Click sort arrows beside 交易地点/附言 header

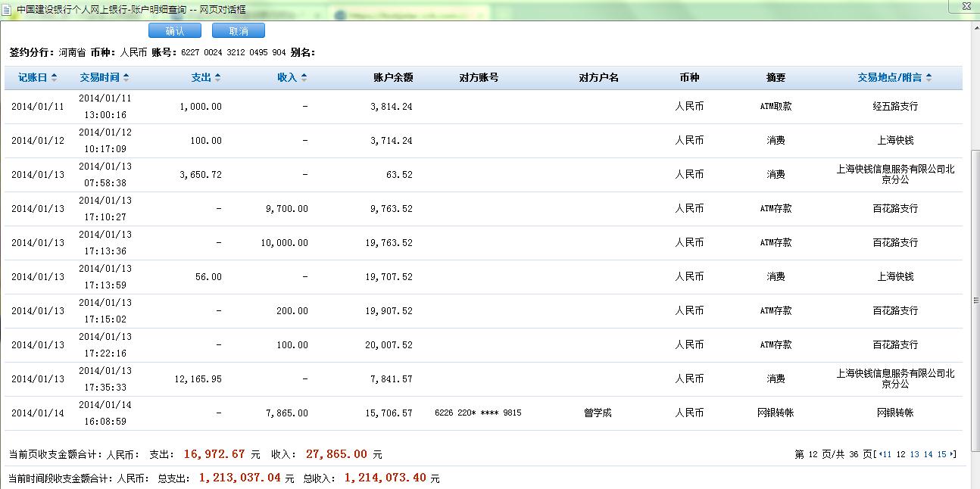click(x=929, y=77)
